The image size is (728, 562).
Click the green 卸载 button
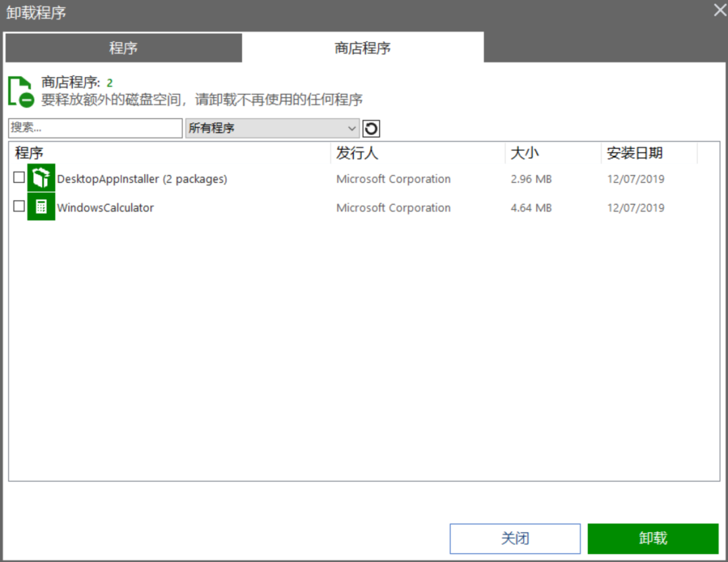coord(653,538)
